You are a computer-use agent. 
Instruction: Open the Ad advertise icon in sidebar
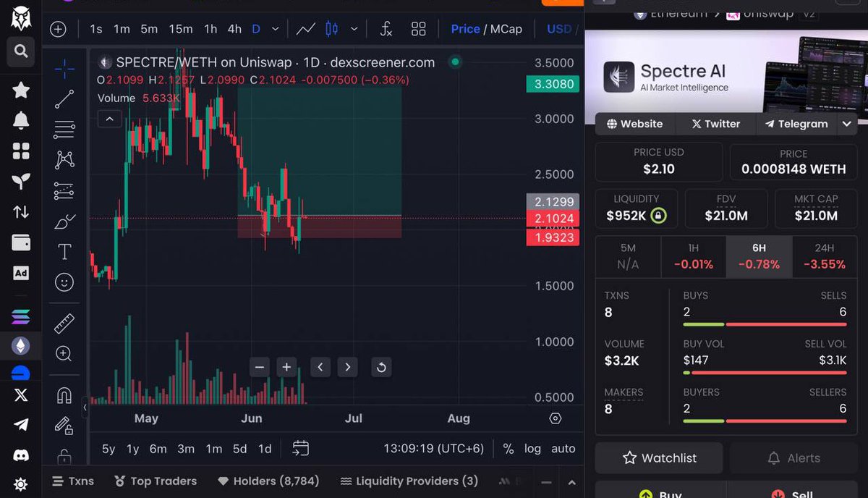click(x=21, y=273)
